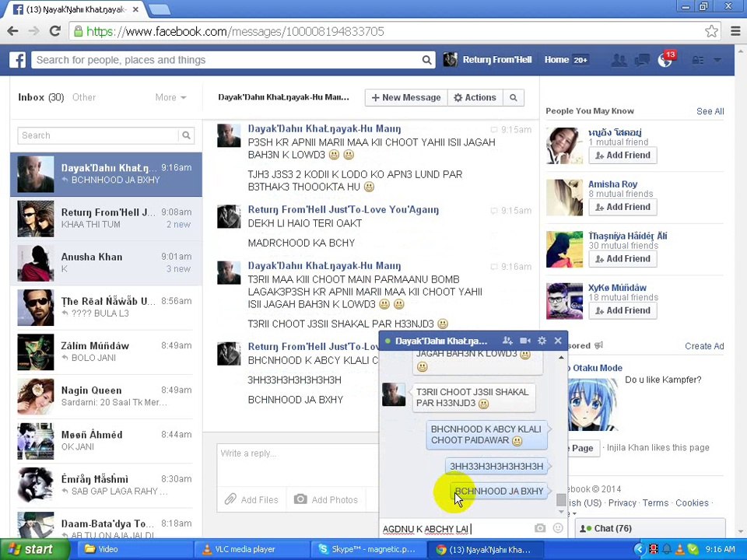Click the chat popup scrollbar thumb
747x560 pixels.
[x=561, y=499]
